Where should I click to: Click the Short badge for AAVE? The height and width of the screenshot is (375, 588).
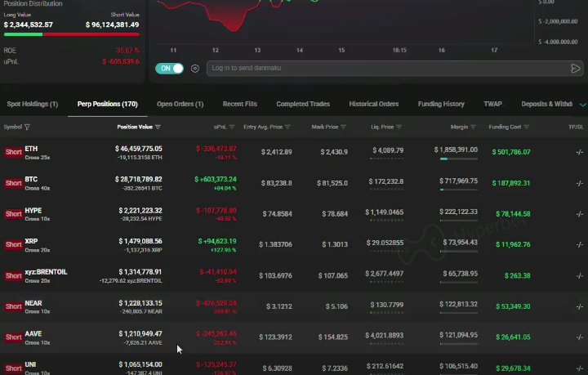click(x=14, y=337)
